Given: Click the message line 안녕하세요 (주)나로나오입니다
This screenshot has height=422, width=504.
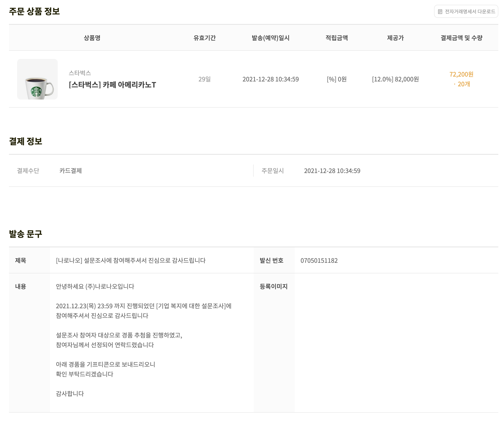Looking at the screenshot, I should (x=95, y=286).
